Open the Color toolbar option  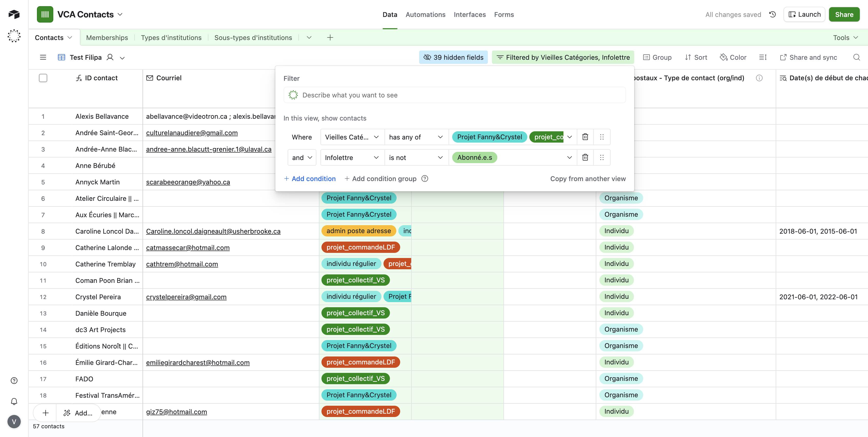click(x=733, y=57)
